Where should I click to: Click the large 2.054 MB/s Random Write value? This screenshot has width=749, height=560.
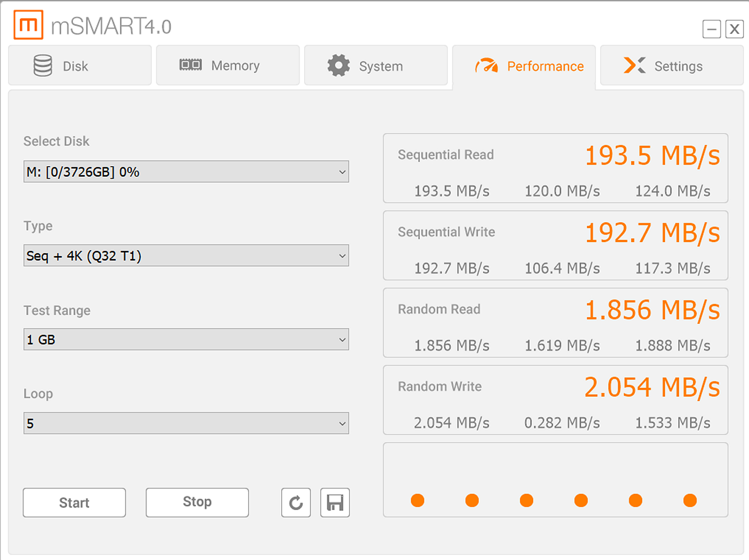[652, 388]
